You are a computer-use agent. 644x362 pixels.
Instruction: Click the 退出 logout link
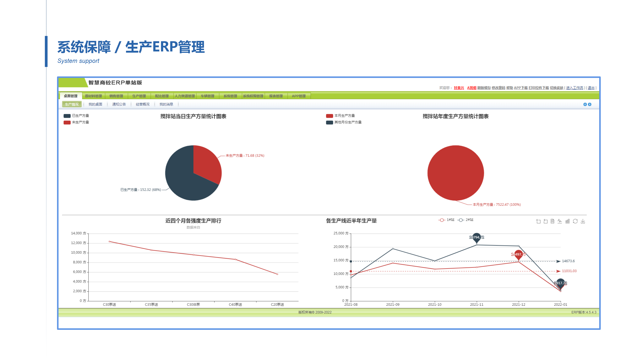[x=591, y=88]
